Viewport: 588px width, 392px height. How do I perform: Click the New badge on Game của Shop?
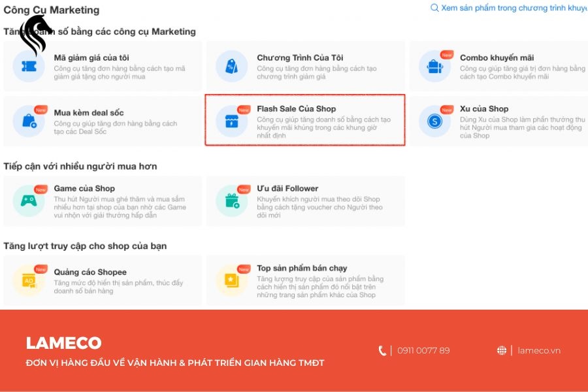[41, 189]
